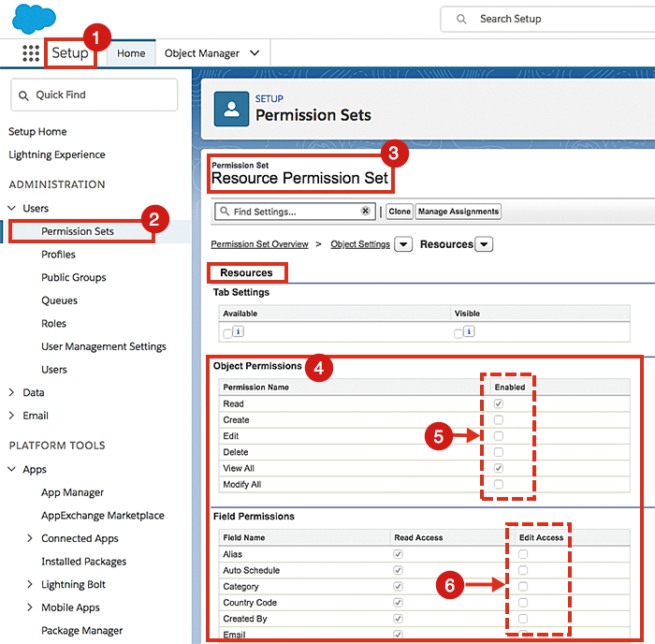Expand the Email section
Image resolution: width=655 pixels, height=644 pixels.
tap(11, 415)
